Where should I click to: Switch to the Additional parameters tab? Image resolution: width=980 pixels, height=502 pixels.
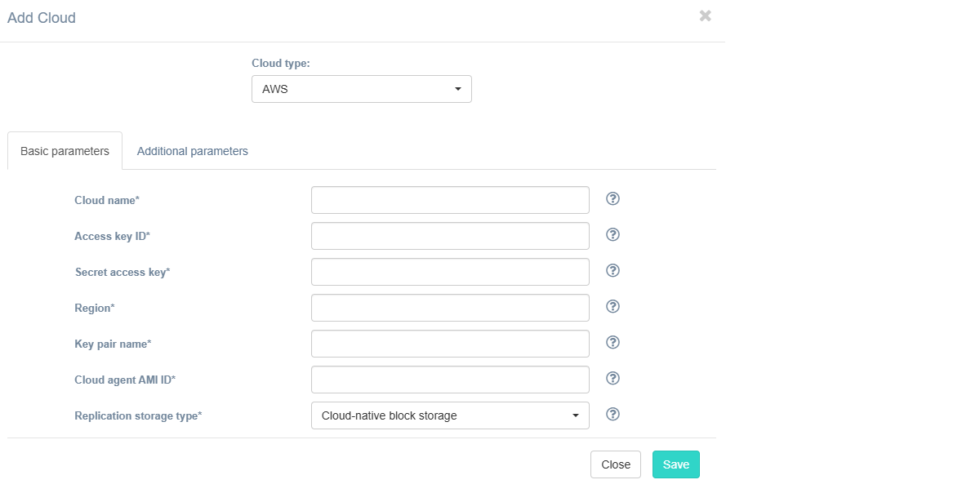[x=193, y=151]
